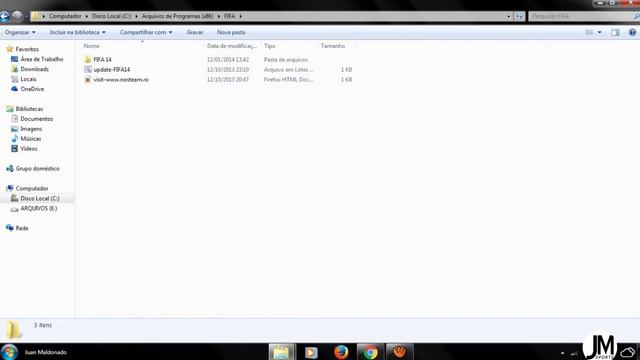Open the Músicas library
The width and height of the screenshot is (640, 360).
pyautogui.click(x=31, y=138)
